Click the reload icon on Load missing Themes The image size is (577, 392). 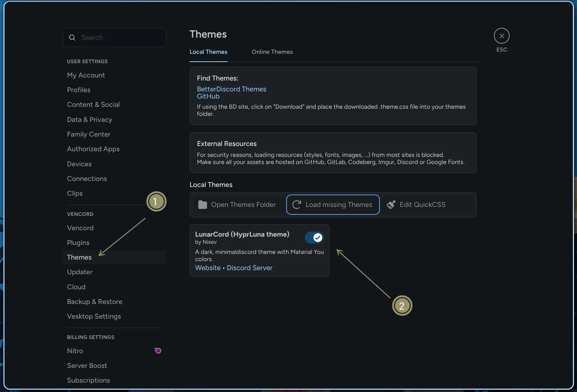297,205
